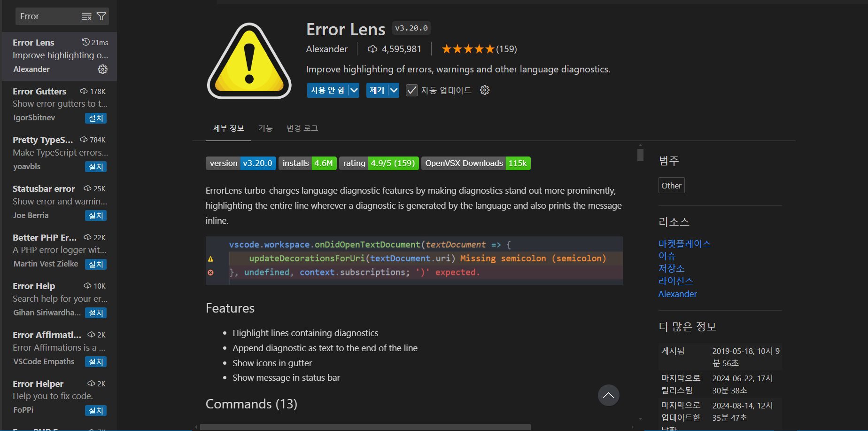Click the 22K downloads icon for Better PHP

[x=87, y=237]
